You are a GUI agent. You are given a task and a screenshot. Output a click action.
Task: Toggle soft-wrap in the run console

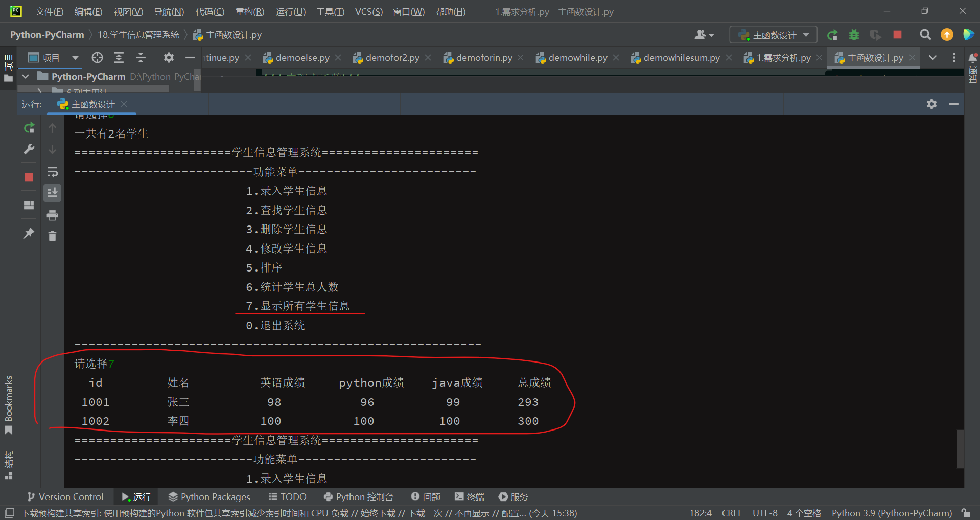tap(52, 172)
